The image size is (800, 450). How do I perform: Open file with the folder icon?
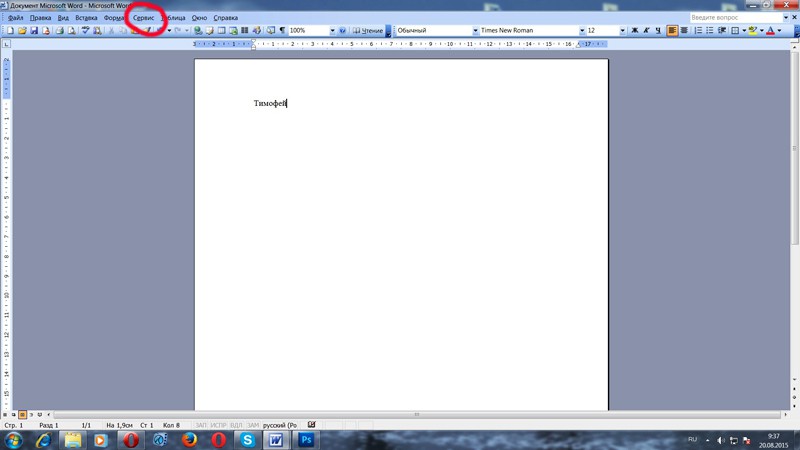point(22,31)
